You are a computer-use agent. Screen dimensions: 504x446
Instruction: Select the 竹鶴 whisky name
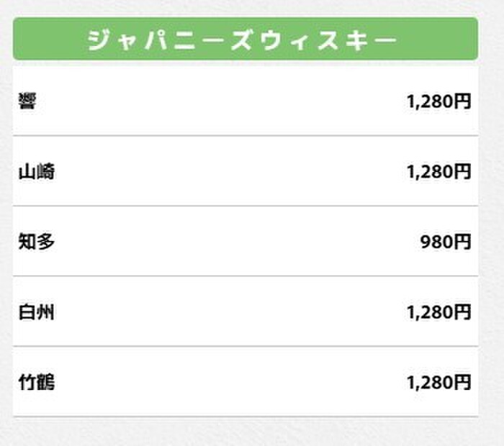[x=36, y=382]
